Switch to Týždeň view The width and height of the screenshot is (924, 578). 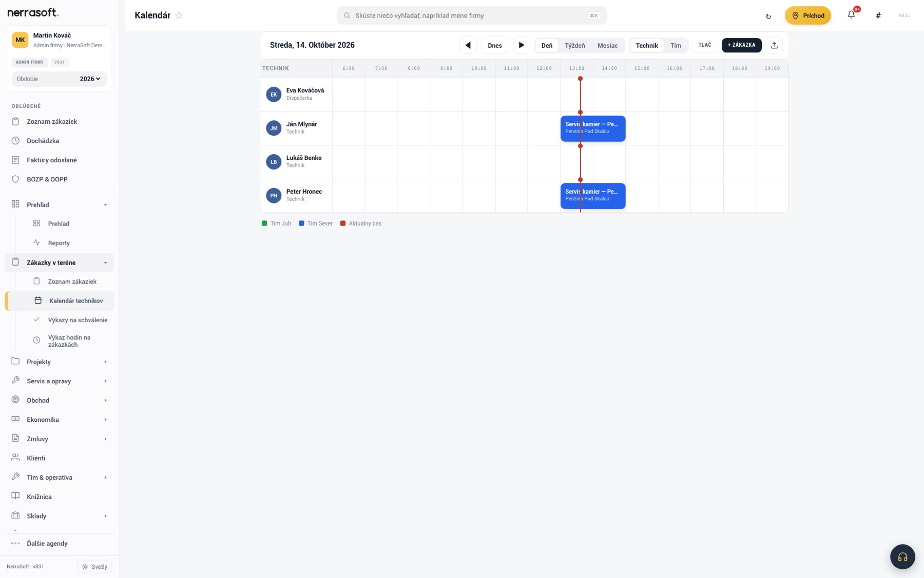[574, 45]
